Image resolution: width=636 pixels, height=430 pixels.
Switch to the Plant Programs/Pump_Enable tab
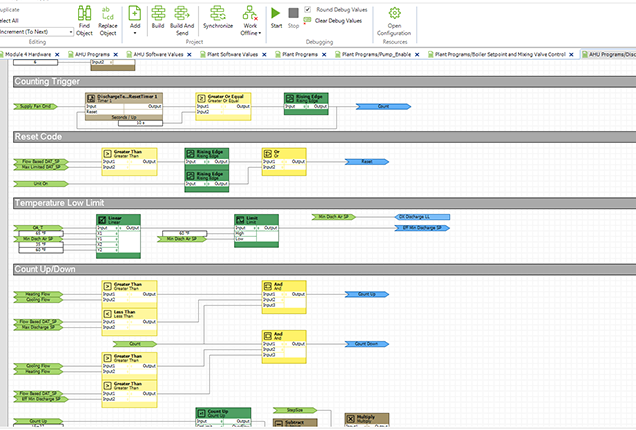(x=377, y=54)
